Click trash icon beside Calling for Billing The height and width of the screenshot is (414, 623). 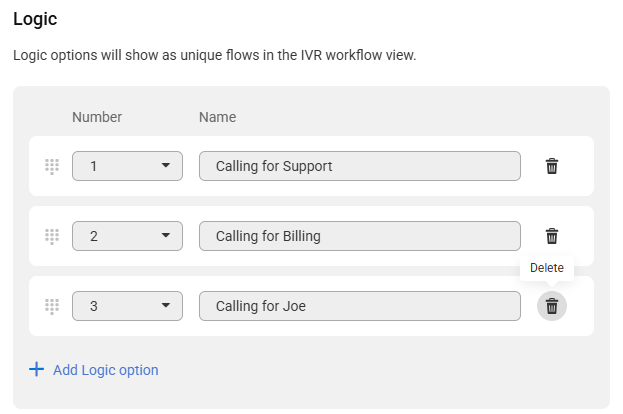click(x=551, y=236)
